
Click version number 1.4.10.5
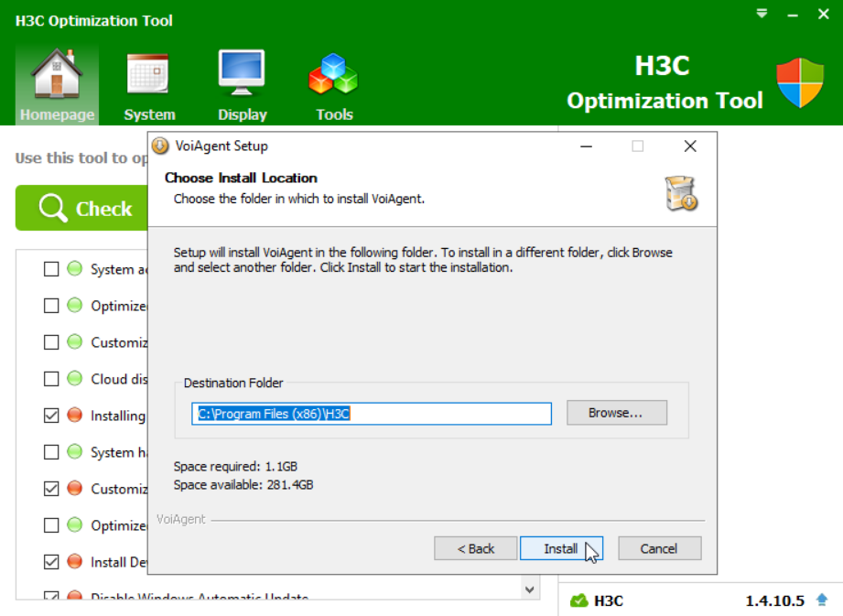(x=774, y=600)
